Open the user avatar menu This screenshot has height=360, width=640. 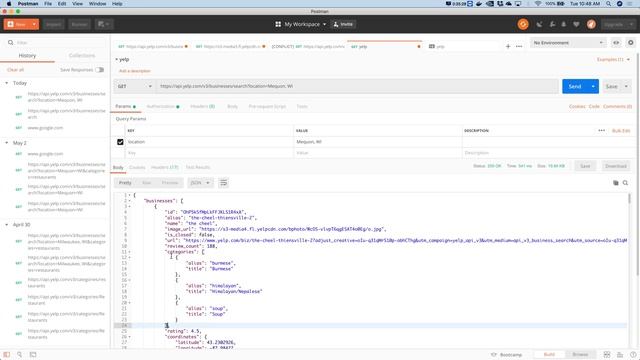pos(591,24)
